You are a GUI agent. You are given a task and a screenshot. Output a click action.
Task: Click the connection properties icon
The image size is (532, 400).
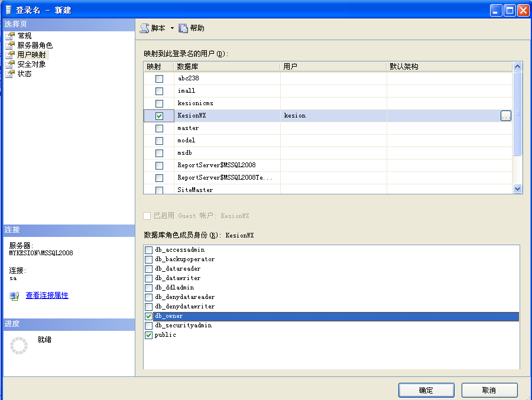(15, 296)
